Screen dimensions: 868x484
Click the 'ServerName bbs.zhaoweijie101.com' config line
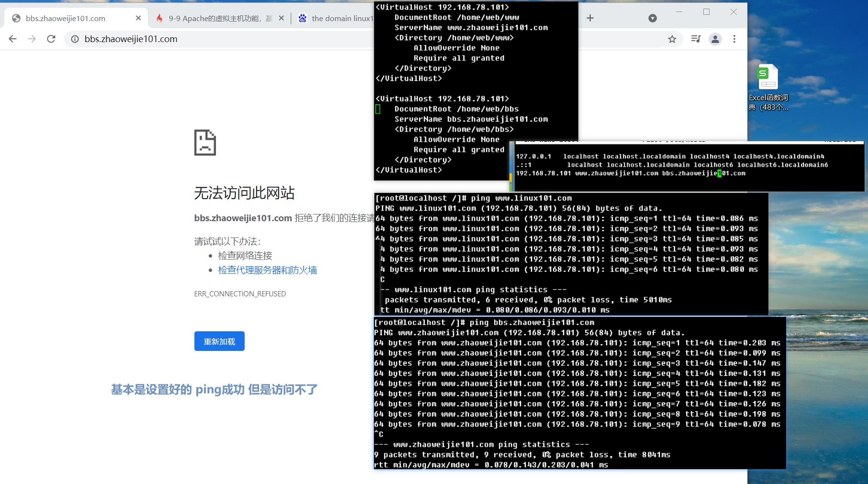(471, 119)
